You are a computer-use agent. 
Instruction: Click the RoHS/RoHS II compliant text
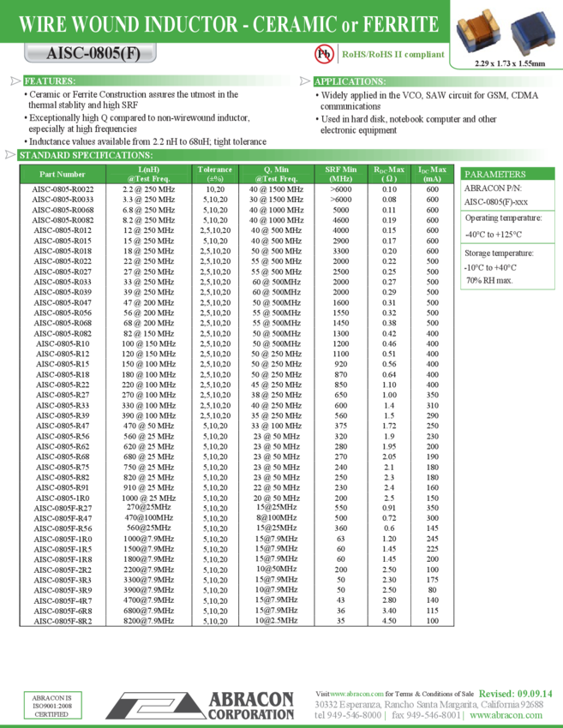(x=393, y=54)
